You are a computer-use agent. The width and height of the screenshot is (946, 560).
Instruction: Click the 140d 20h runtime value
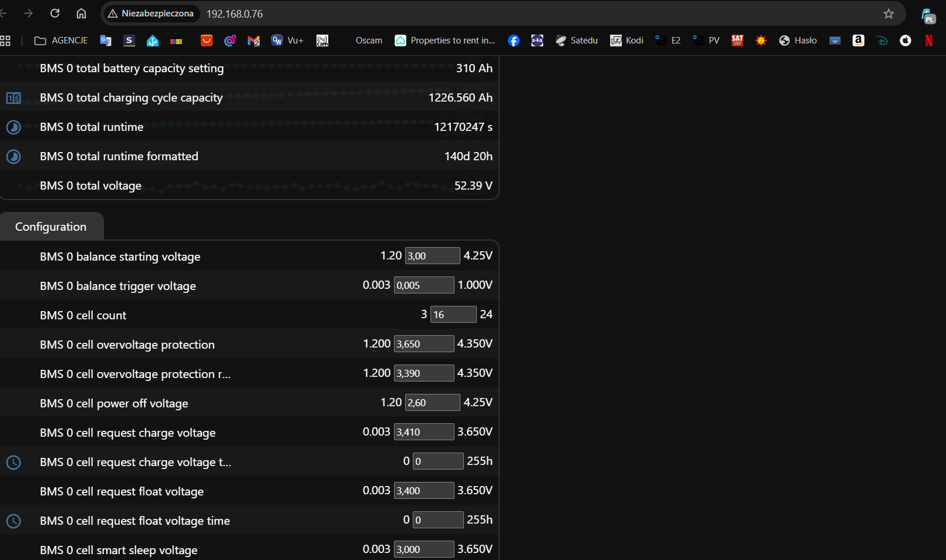click(x=469, y=156)
